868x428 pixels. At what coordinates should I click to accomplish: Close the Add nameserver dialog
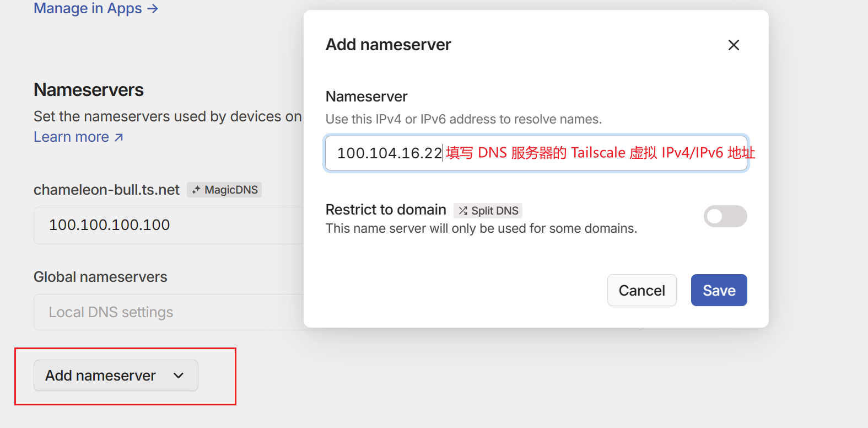click(734, 45)
